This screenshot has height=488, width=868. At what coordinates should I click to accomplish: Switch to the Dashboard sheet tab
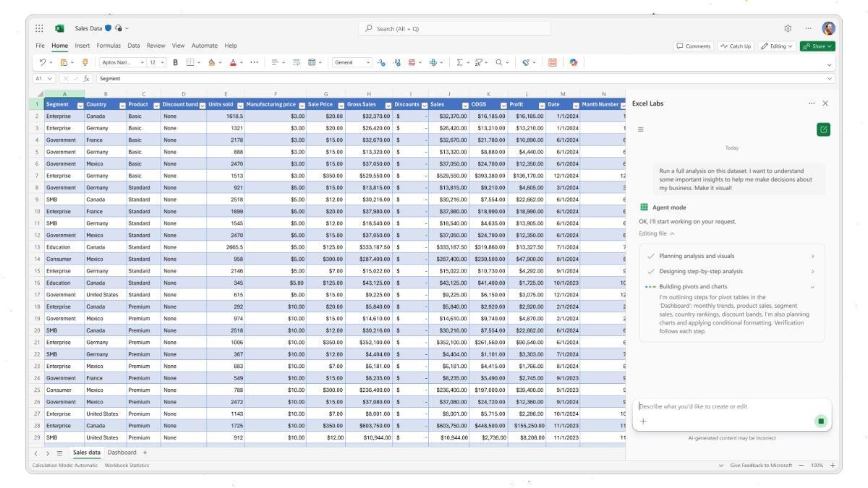click(x=122, y=453)
